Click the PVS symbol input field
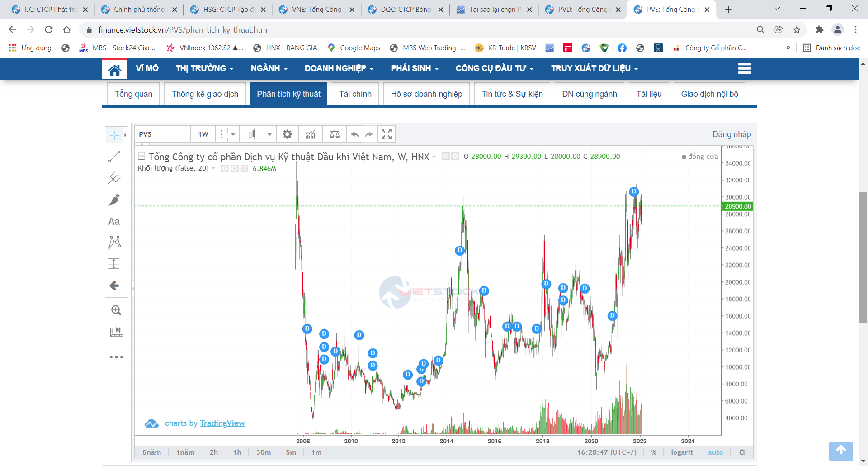 (163, 134)
